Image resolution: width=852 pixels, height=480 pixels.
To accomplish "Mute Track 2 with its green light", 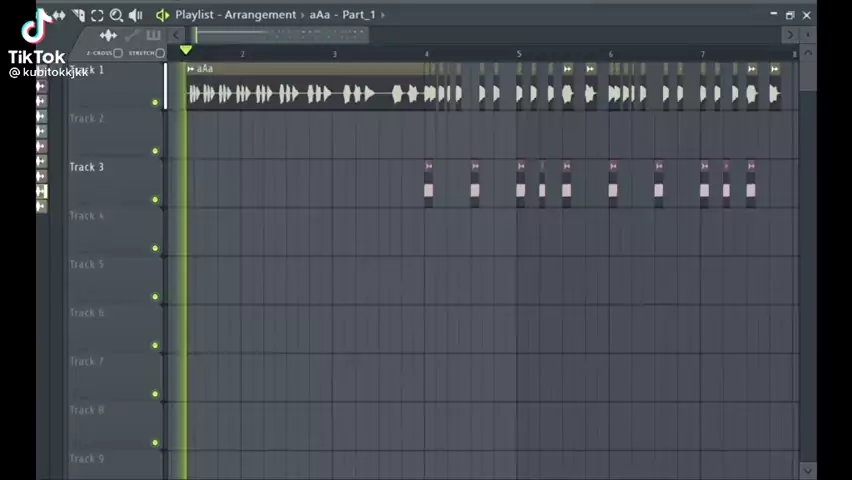I will coord(155,151).
